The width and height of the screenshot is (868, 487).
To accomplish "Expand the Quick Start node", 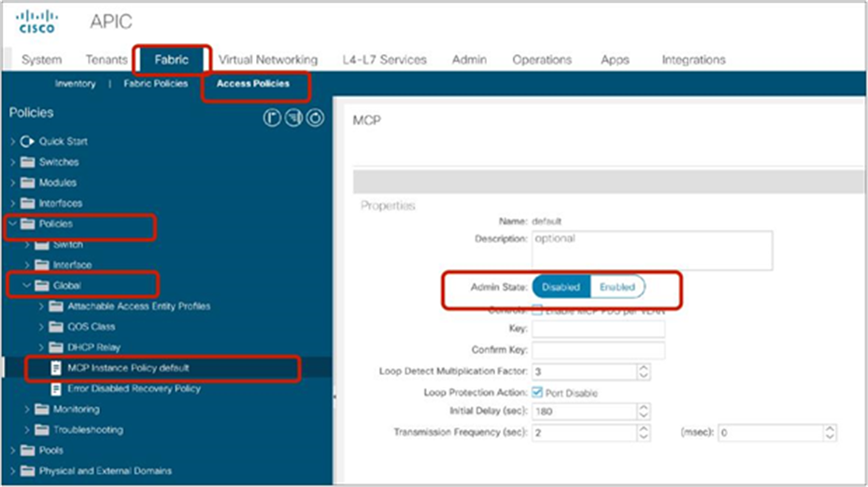I will [x=13, y=141].
